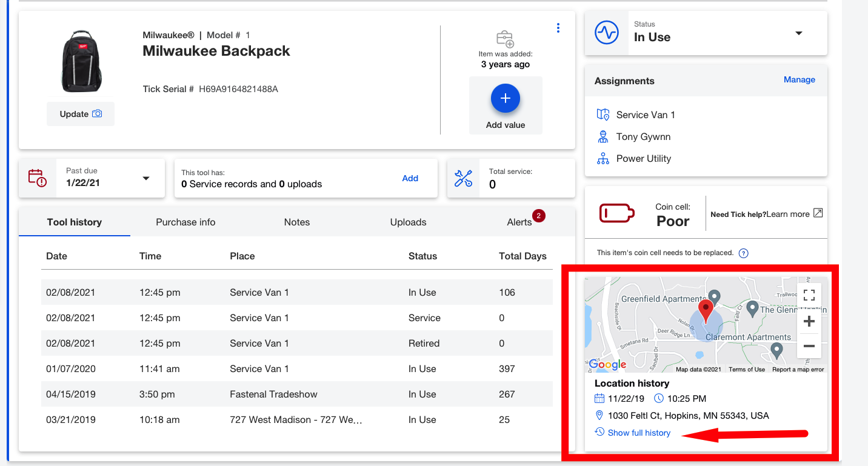The width and height of the screenshot is (868, 466).
Task: Select the Fastenal Tradeshow history row
Action: [297, 394]
